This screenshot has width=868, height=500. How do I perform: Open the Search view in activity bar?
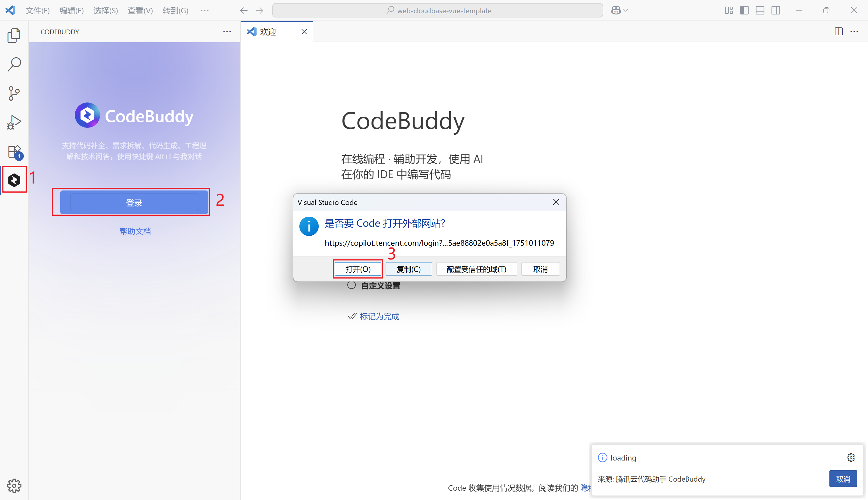tap(14, 64)
